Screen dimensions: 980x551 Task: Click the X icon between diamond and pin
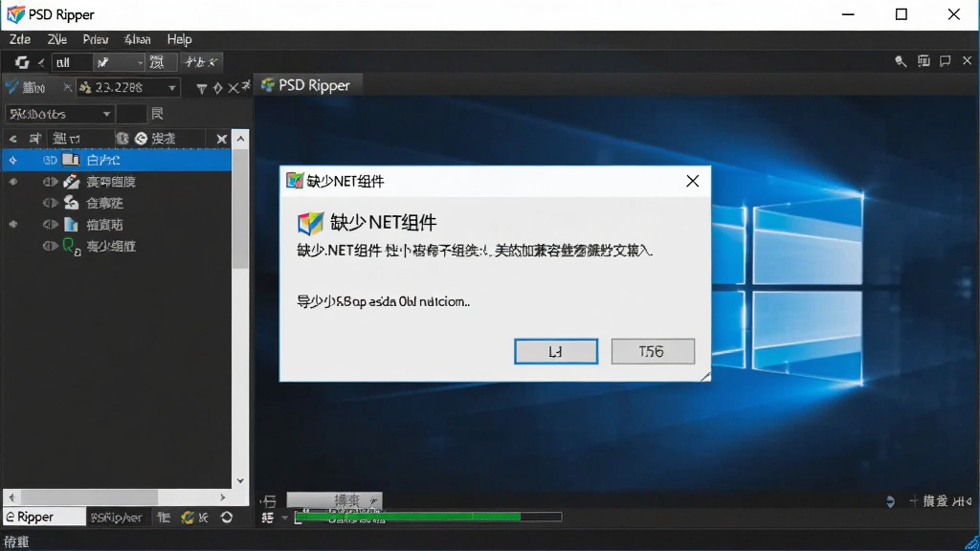233,88
